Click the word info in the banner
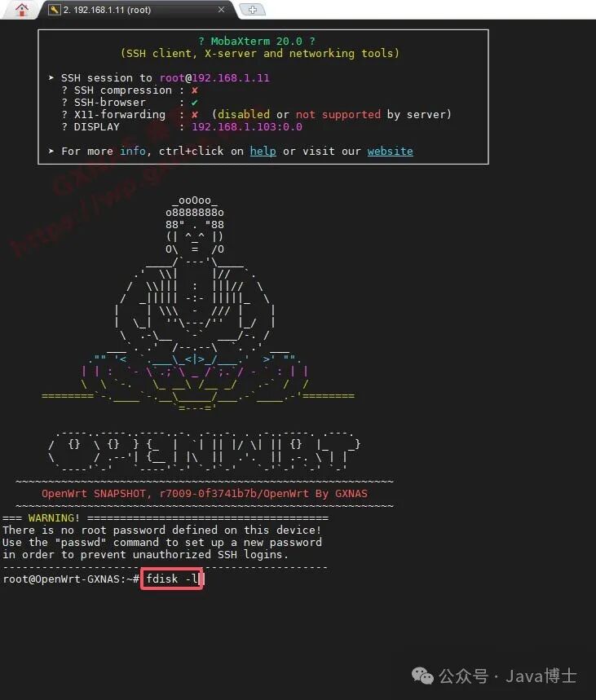Viewport: 596px width, 700px height. (x=133, y=151)
